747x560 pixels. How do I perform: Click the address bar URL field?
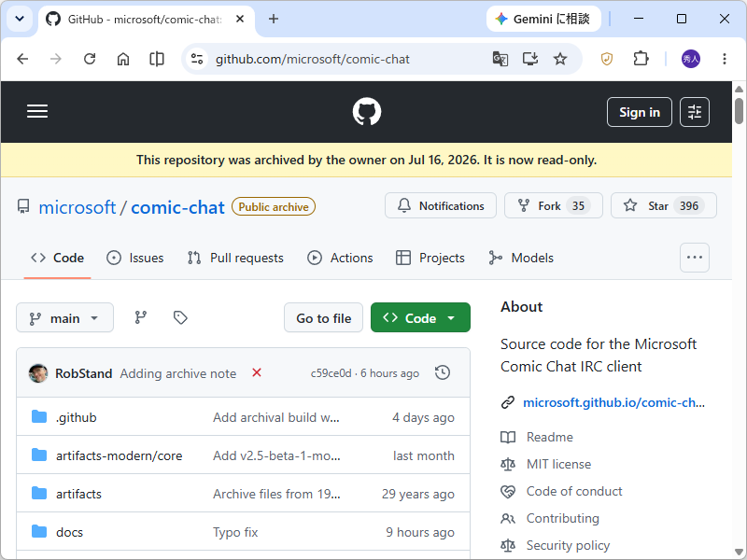pyautogui.click(x=312, y=59)
